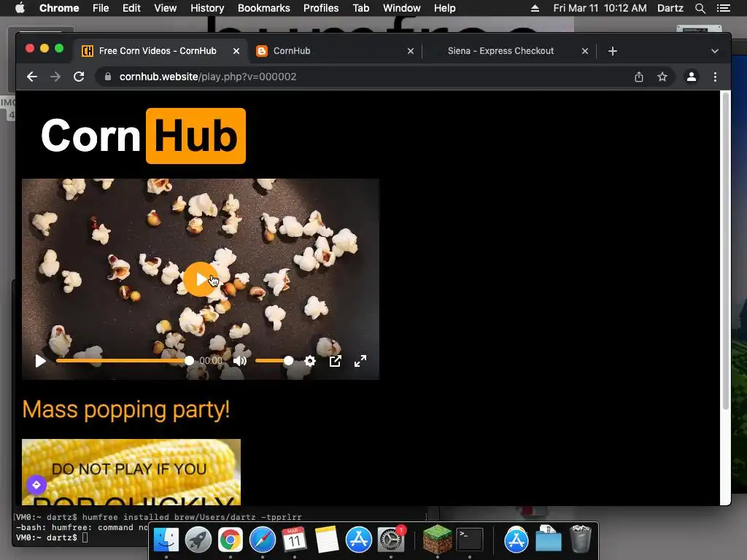The width and height of the screenshot is (747, 560).
Task: Click the video progress seek bar
Action: [125, 361]
